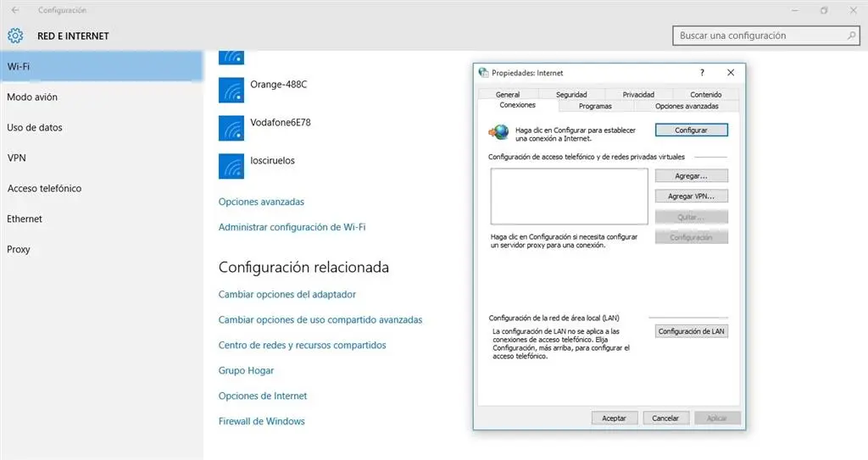This screenshot has width=868, height=460.
Task: Click in the Buscar una configuración field
Action: [765, 36]
